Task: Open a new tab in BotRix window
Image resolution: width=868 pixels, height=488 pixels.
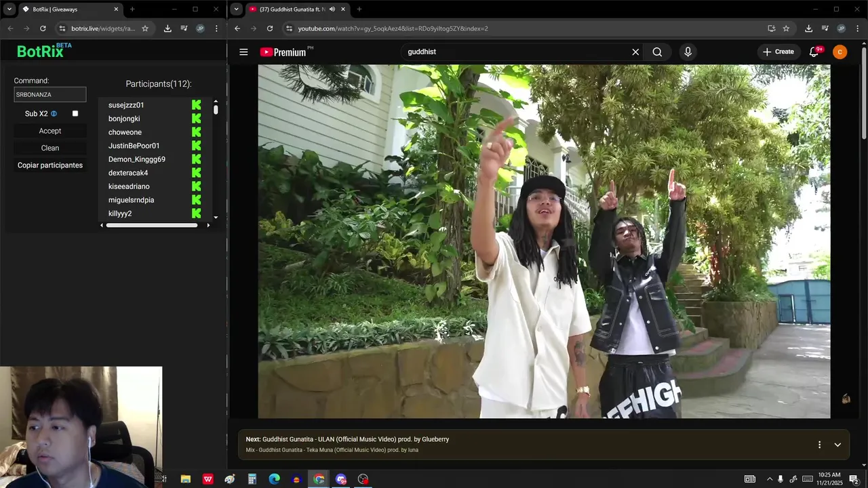Action: [132, 9]
